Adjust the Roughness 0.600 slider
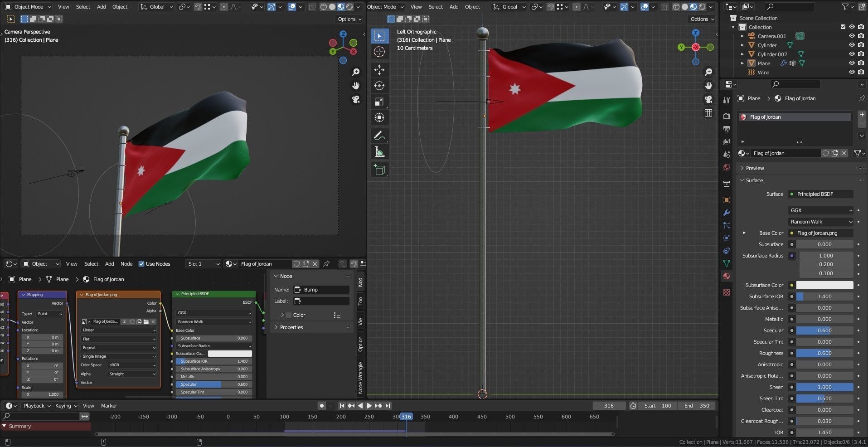This screenshot has width=868, height=447. 824,353
